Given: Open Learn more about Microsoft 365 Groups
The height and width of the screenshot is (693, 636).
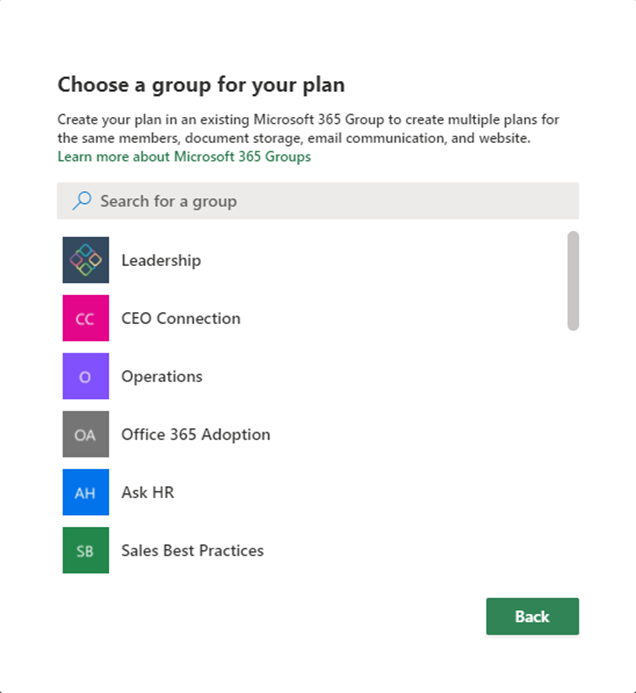Looking at the screenshot, I should 184,156.
